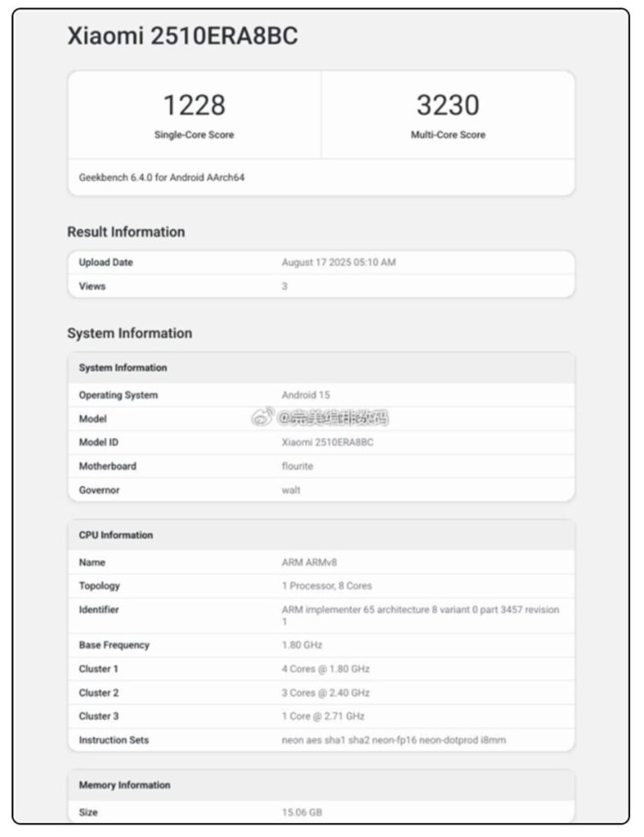Click the multi-core score 3230
Image resolution: width=644 pixels, height=837 pixels.
(448, 105)
